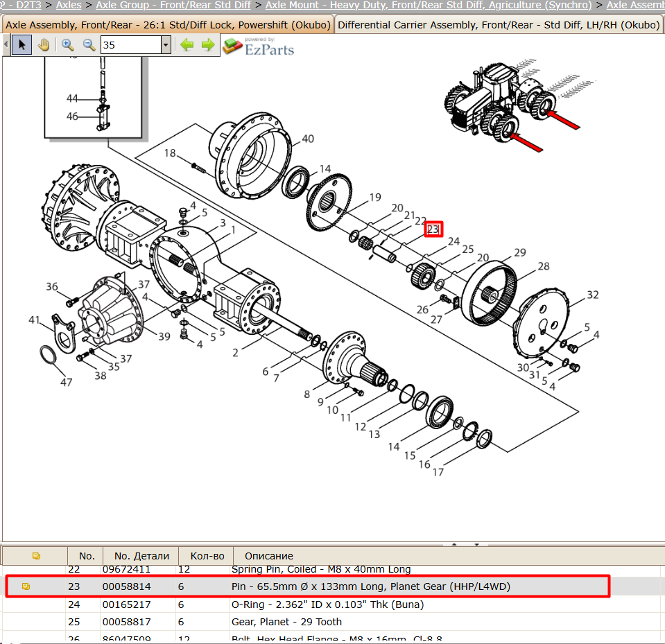665x644 pixels.
Task: Open the zoom level dropdown arrow
Action: point(166,44)
